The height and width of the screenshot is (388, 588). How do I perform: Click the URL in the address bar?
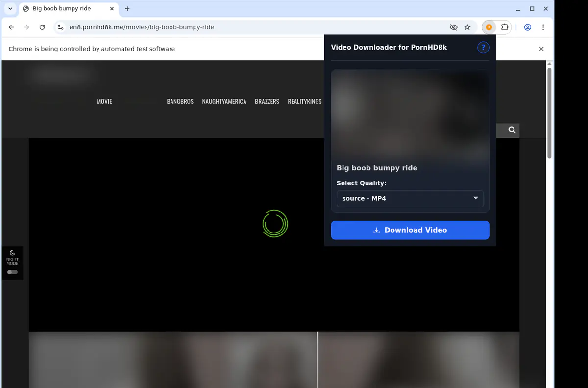pyautogui.click(x=142, y=27)
